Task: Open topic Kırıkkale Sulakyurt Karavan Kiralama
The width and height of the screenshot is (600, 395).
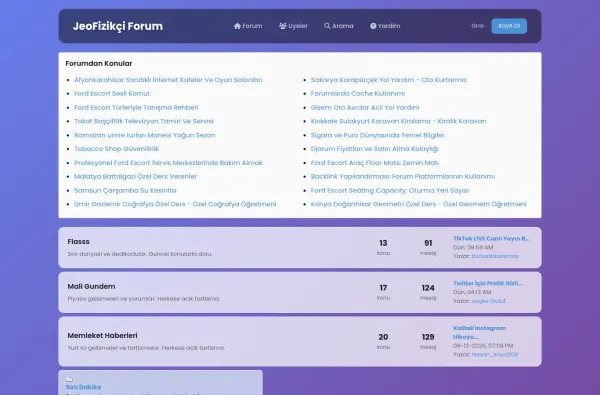Action: click(x=398, y=121)
